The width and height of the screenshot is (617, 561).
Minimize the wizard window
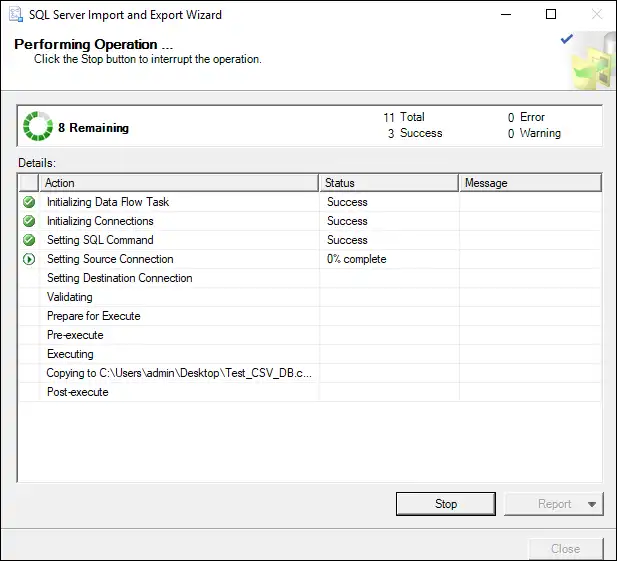[x=506, y=15]
